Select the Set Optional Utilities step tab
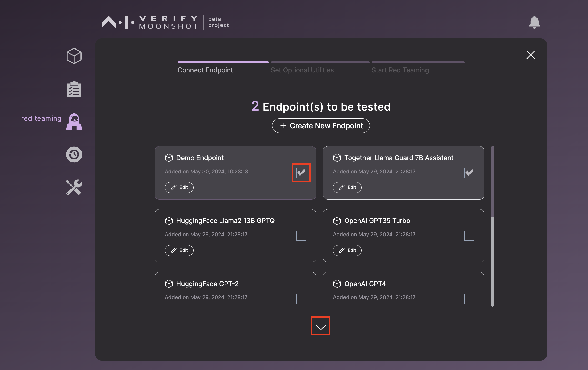The height and width of the screenshot is (370, 588). click(302, 70)
